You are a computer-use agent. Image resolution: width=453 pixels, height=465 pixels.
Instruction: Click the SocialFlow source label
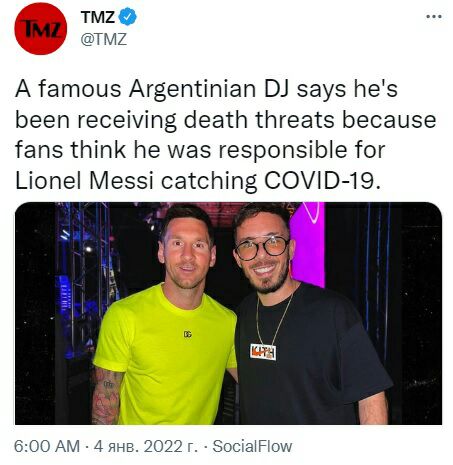[x=252, y=446]
